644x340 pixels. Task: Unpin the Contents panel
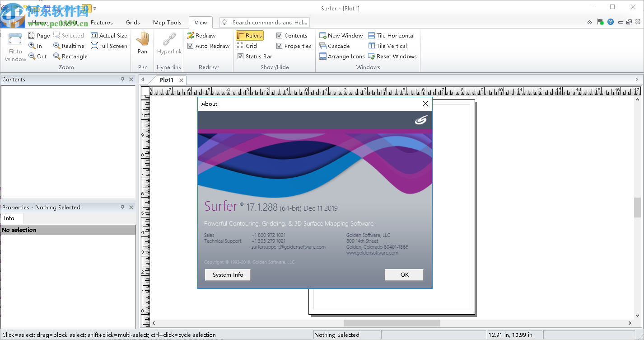122,79
